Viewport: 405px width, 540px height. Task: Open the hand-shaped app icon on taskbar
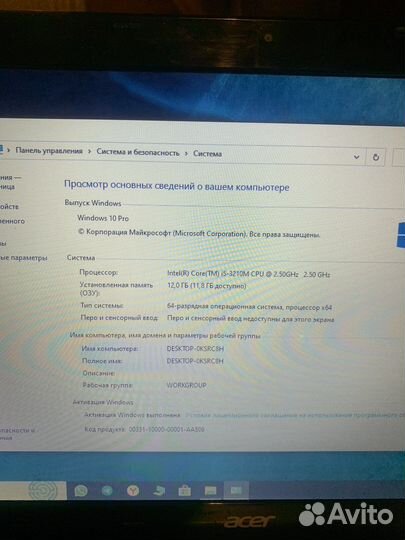(159, 491)
